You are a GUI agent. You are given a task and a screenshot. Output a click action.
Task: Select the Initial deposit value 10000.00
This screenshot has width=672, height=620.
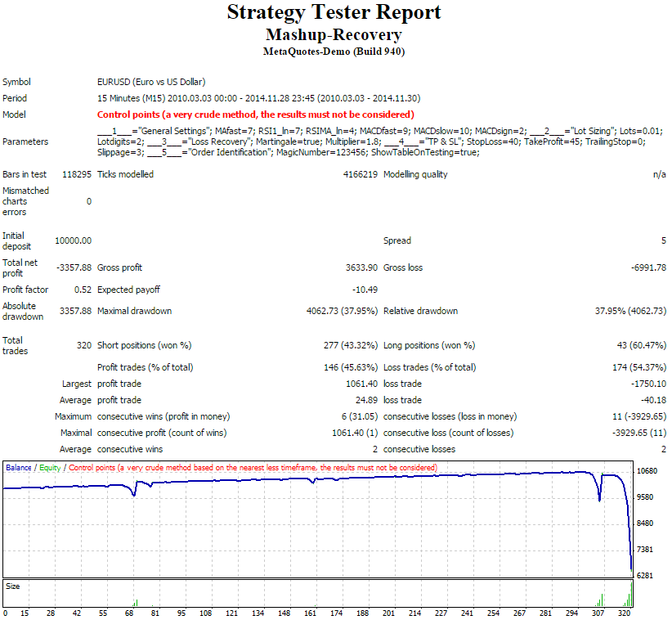74,240
